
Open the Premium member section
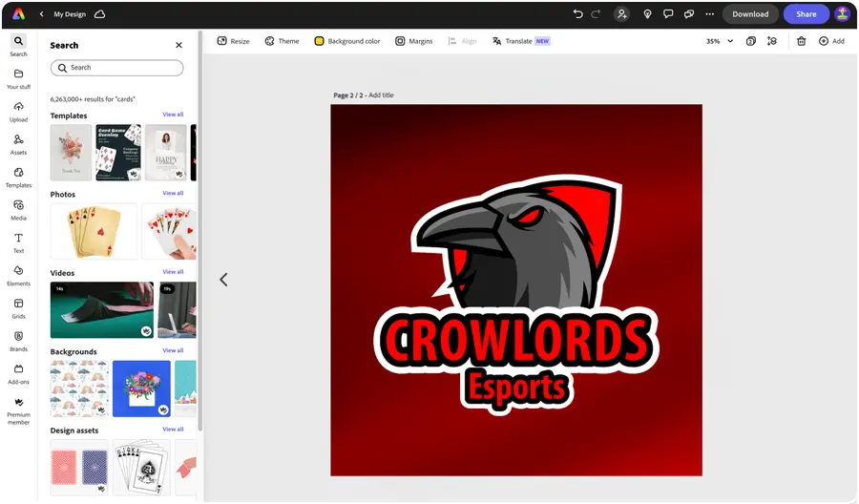tap(19, 410)
